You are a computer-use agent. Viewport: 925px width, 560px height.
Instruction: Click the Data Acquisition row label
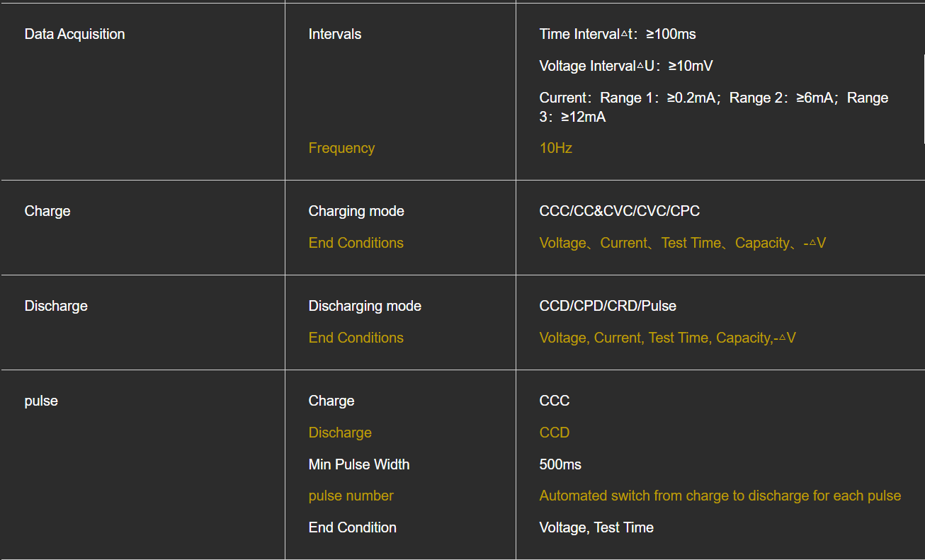click(74, 34)
